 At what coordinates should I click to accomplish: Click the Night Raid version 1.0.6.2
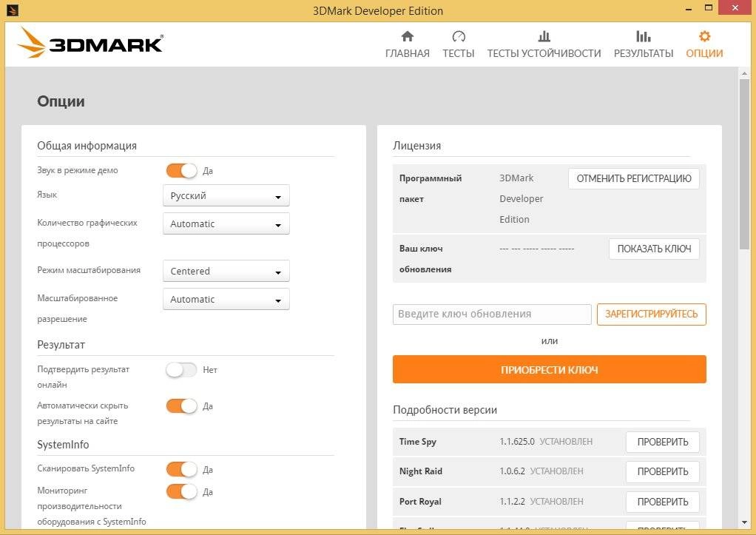(x=512, y=471)
